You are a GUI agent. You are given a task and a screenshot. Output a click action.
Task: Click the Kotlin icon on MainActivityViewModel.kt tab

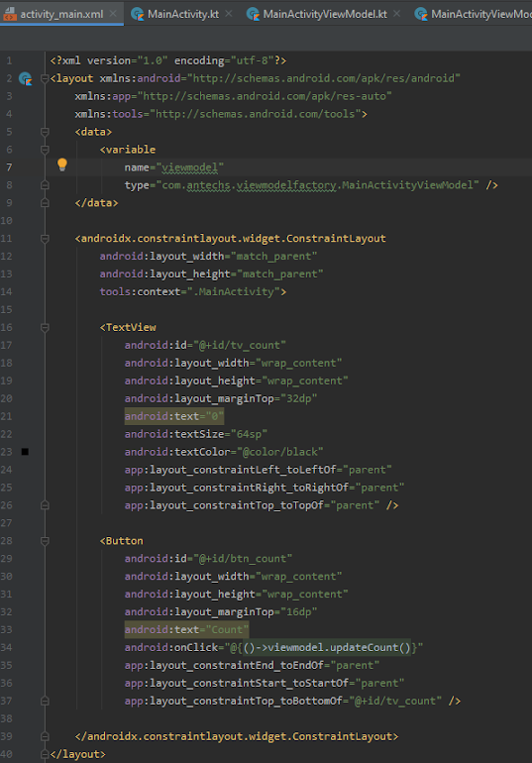point(253,14)
